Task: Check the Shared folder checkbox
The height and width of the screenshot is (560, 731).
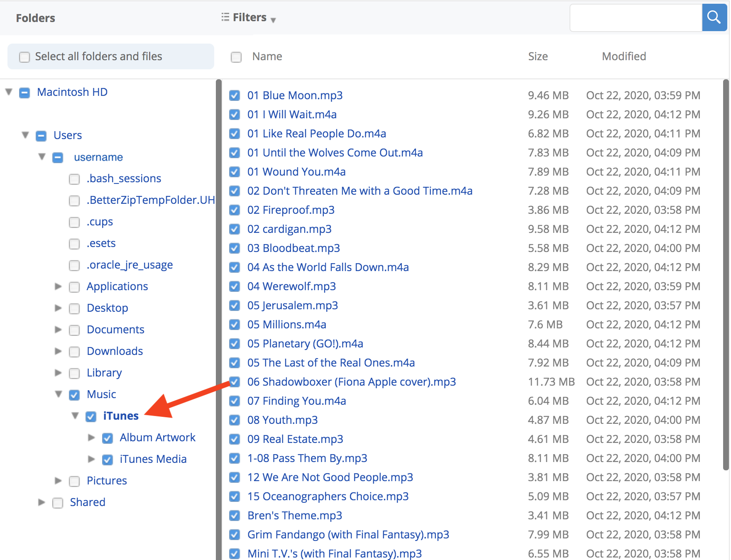Action: (x=58, y=503)
